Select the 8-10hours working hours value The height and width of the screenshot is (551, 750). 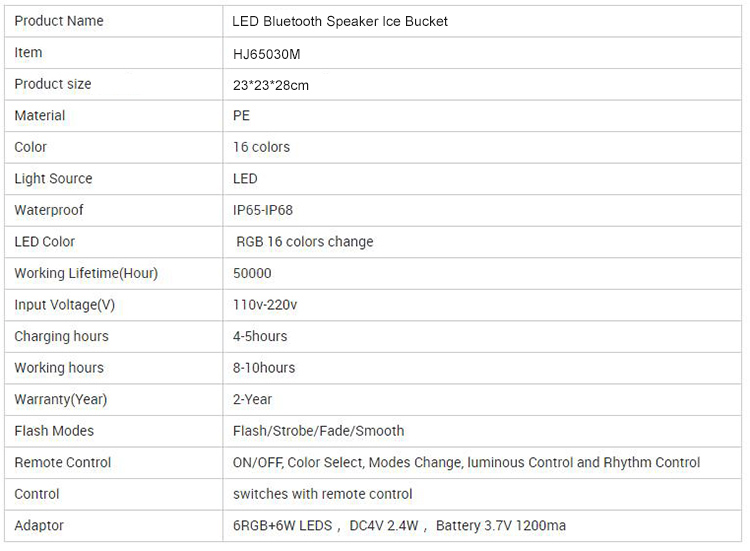tap(264, 368)
